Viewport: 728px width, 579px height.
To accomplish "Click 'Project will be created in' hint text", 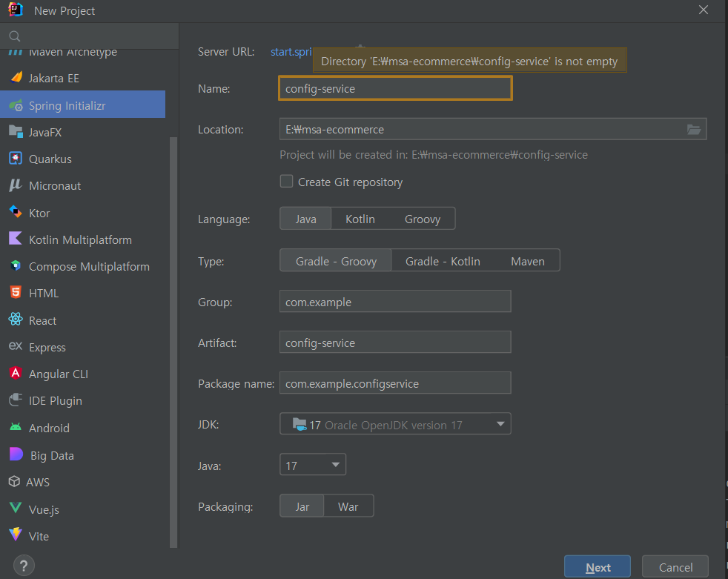I will tap(434, 155).
